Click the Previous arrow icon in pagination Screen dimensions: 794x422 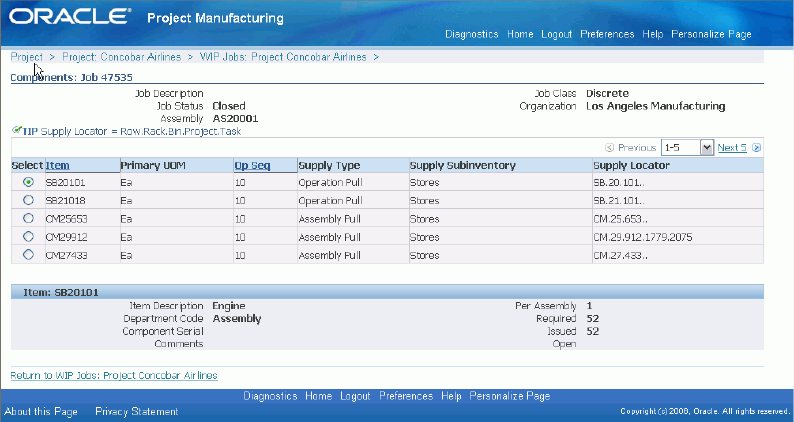click(x=610, y=147)
